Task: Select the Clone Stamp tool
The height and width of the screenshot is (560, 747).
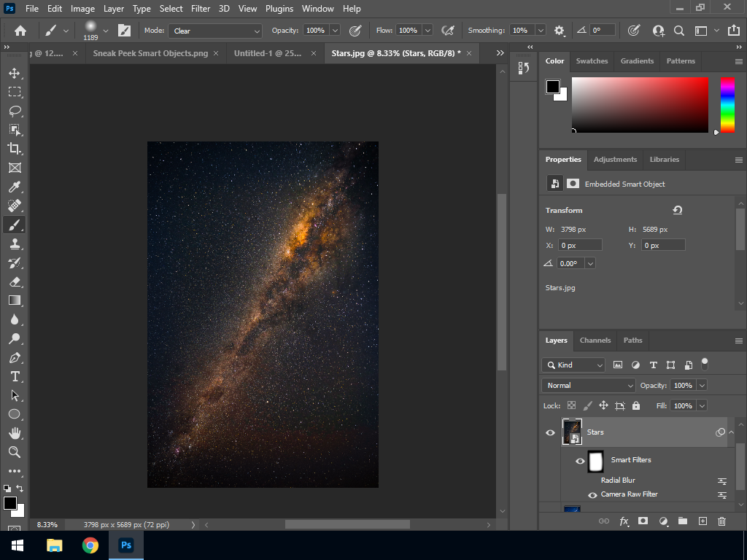Action: (15, 244)
